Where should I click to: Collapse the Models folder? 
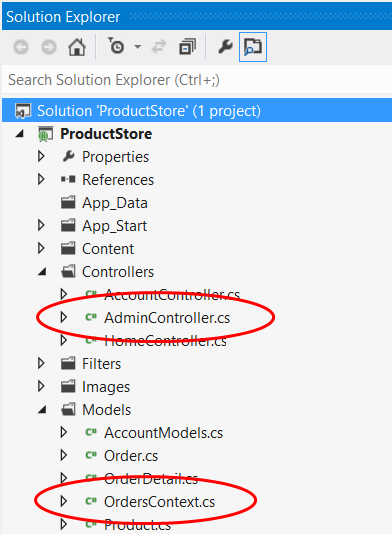[x=42, y=410]
